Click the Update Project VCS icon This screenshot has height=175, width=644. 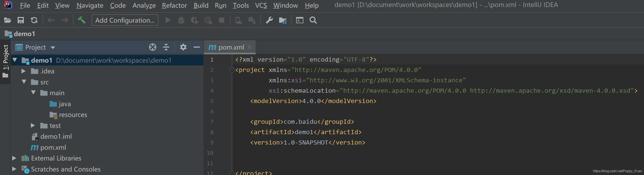click(238, 20)
